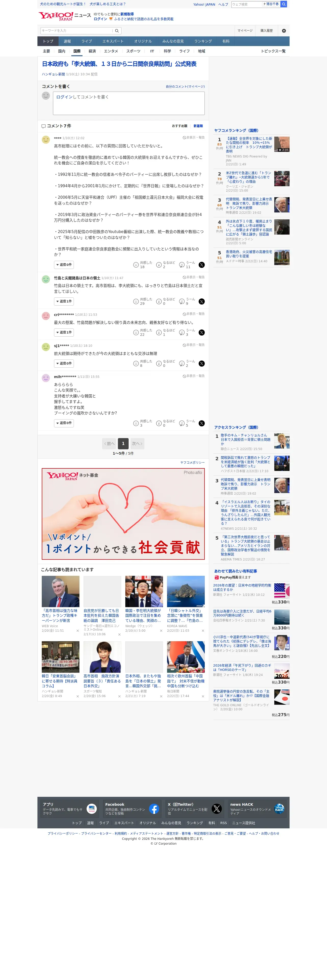Open the ハンギョレ新聞 source link under the headline
This screenshot has width=327, height=980.
[53, 75]
